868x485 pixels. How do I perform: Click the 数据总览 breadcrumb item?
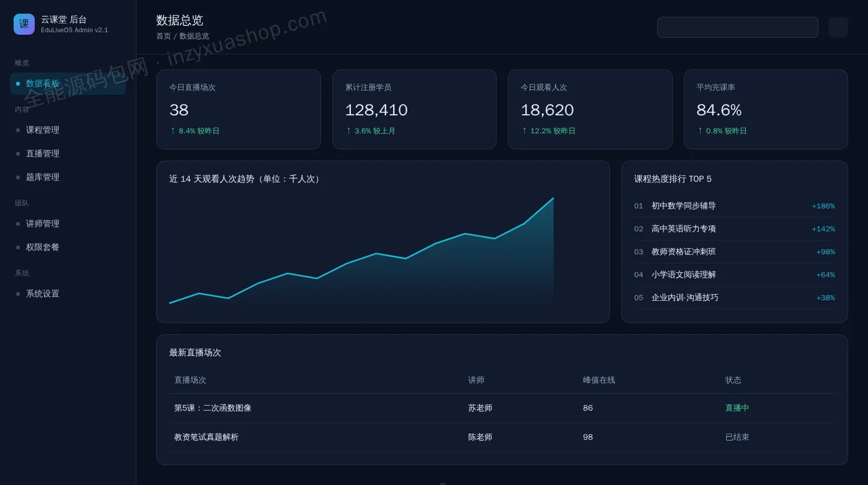pyautogui.click(x=194, y=36)
